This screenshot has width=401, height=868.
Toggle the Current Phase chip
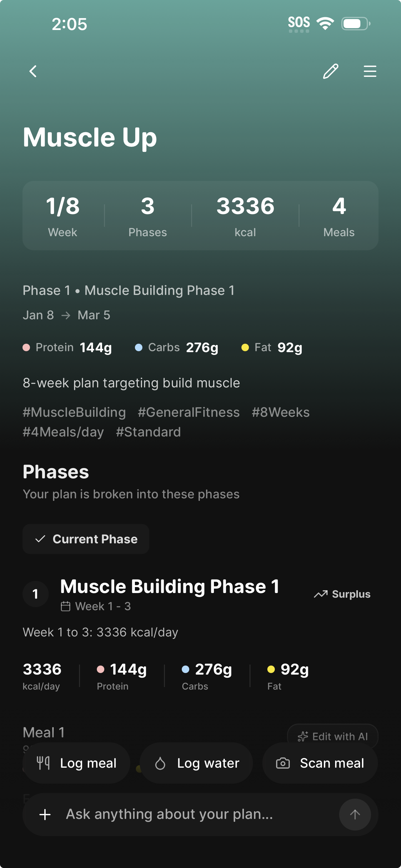pos(86,539)
